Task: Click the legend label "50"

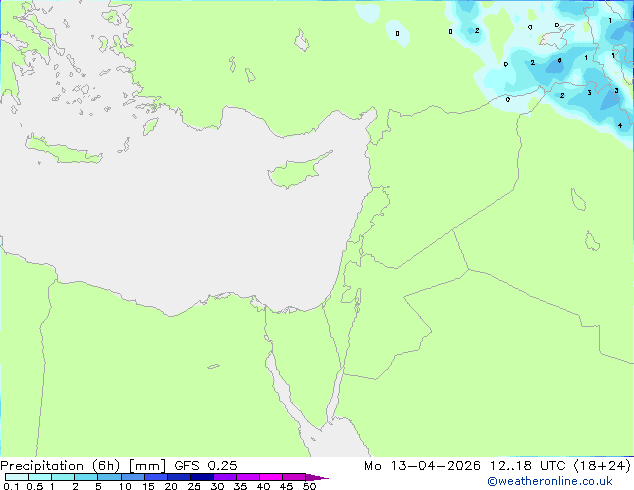Action: click(x=309, y=486)
